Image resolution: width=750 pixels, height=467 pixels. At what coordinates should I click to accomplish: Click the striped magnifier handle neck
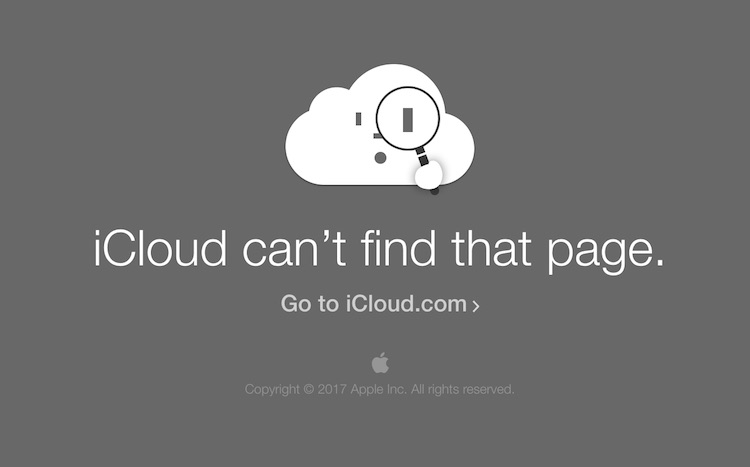421,157
